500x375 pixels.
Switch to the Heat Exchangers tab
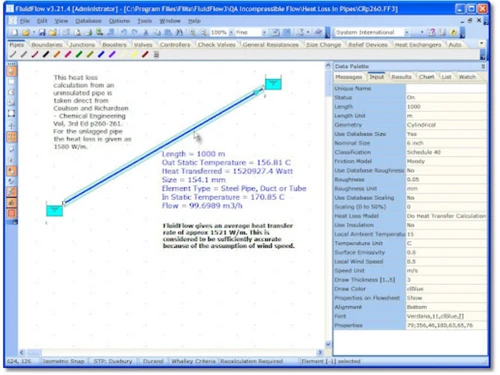click(418, 44)
